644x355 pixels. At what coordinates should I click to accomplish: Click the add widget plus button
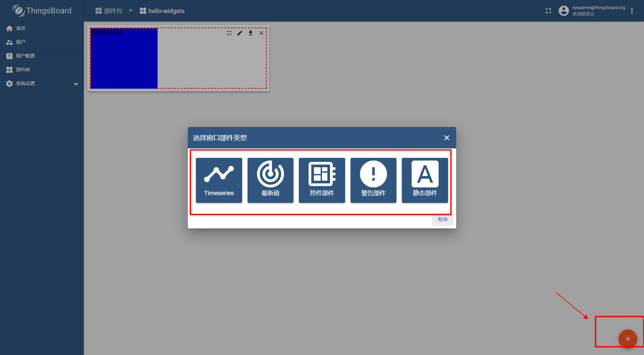[x=628, y=339]
